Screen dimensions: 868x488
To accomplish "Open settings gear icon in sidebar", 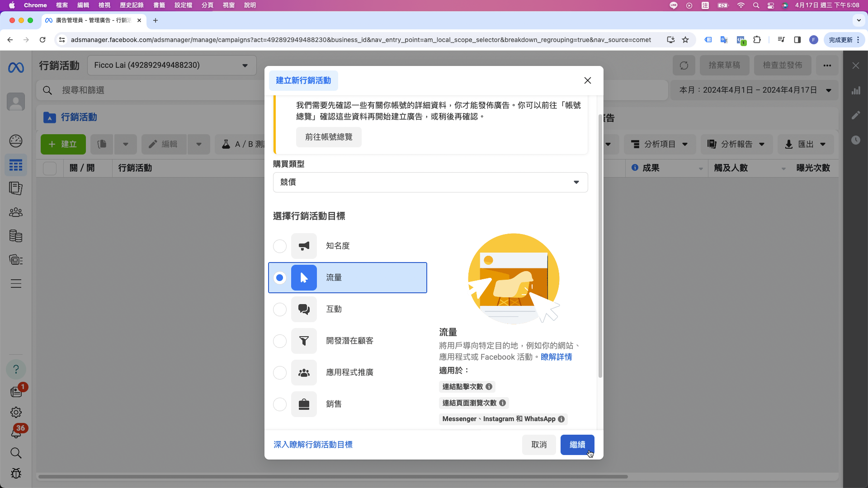I will 16,412.
